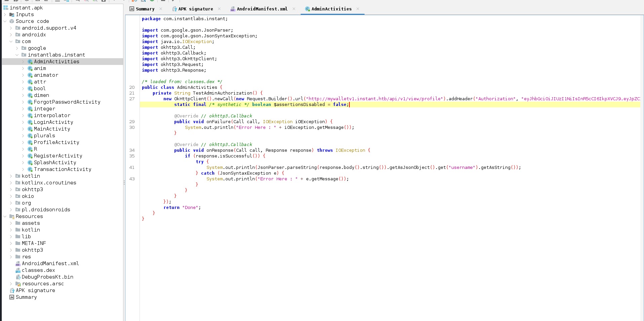Click the AndroidManifest.xml file icon in the tree
Viewport: 644px width, 321px height.
[x=18, y=264]
